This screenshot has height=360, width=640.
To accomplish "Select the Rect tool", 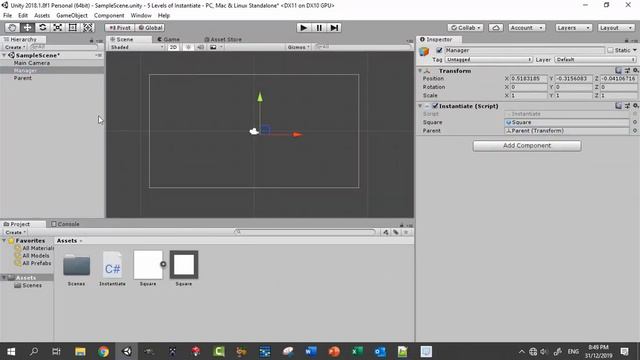I will [x=73, y=27].
